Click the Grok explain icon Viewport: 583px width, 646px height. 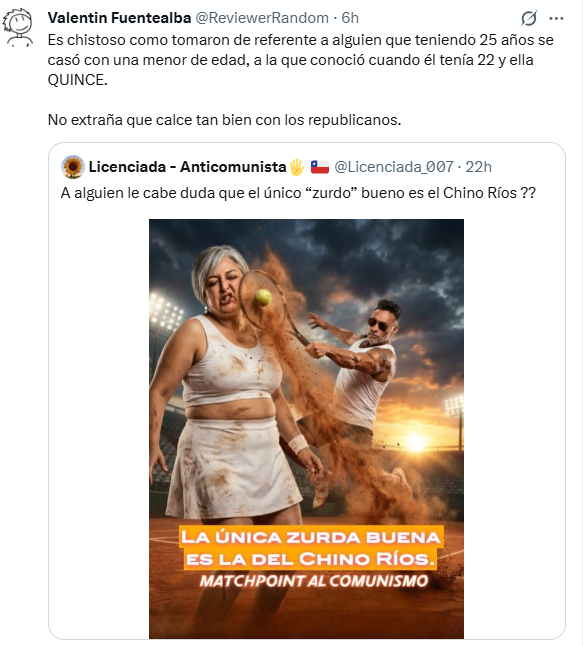tap(529, 18)
